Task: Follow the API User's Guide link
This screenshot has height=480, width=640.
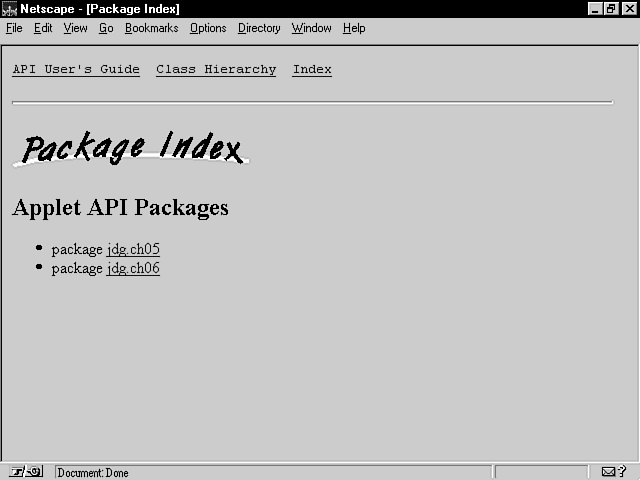Action: (76, 70)
